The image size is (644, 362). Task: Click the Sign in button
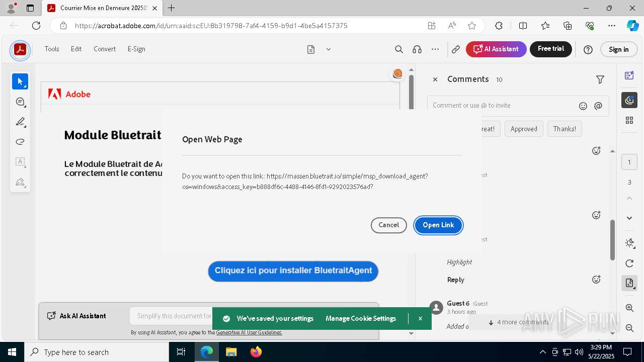coord(619,49)
